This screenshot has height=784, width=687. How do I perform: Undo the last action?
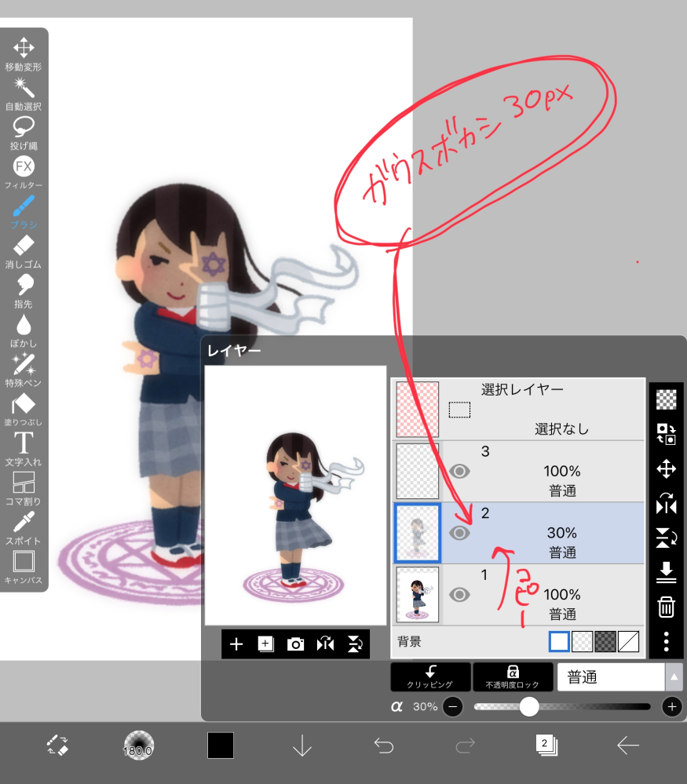pyautogui.click(x=384, y=746)
